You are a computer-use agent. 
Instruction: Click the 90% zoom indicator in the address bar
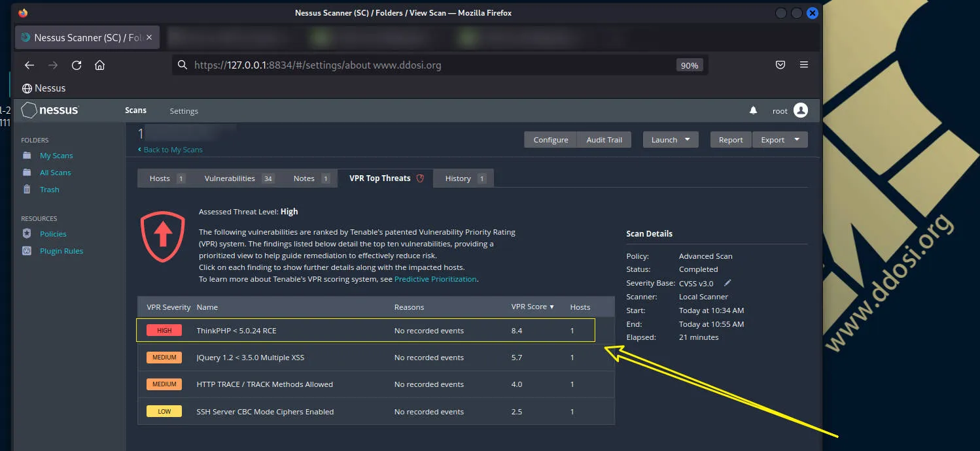pos(690,65)
